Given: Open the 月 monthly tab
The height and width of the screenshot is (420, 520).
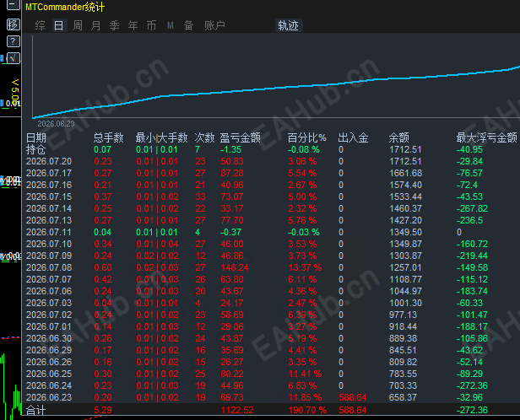Looking at the screenshot, I should tap(96, 25).
